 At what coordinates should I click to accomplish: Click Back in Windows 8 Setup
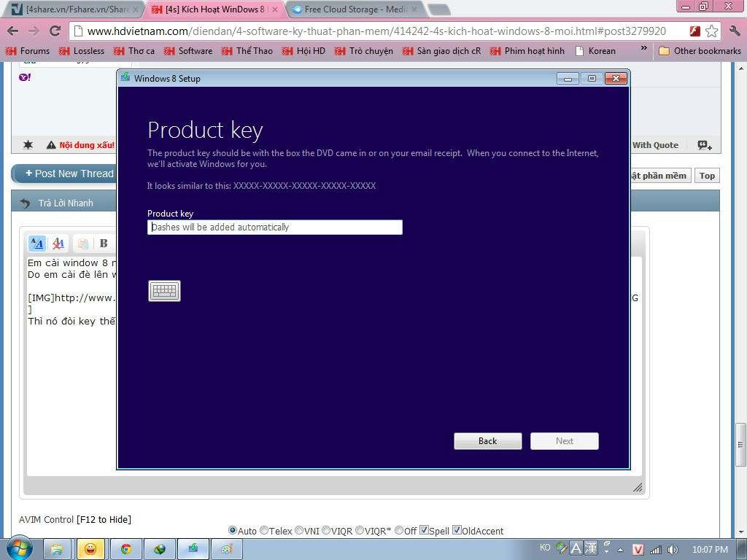(x=488, y=441)
